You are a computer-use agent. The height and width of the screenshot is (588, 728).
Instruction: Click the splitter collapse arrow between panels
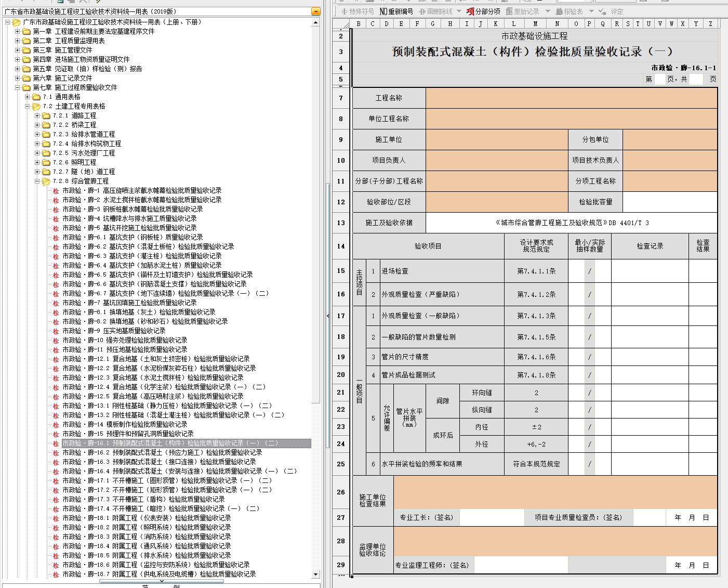(x=328, y=315)
